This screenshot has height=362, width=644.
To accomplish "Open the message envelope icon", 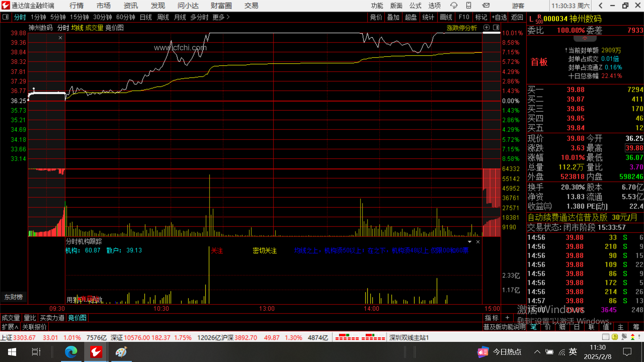I will click(486, 5).
